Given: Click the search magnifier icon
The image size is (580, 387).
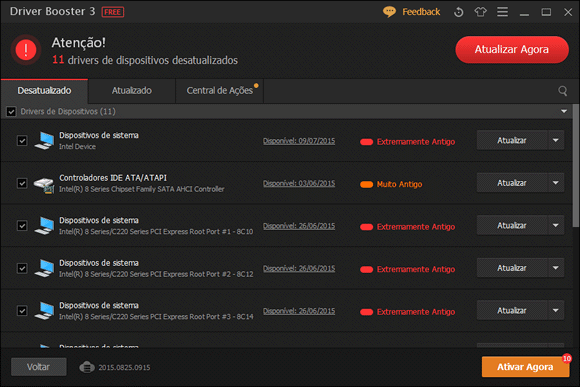Looking at the screenshot, I should click(x=562, y=91).
